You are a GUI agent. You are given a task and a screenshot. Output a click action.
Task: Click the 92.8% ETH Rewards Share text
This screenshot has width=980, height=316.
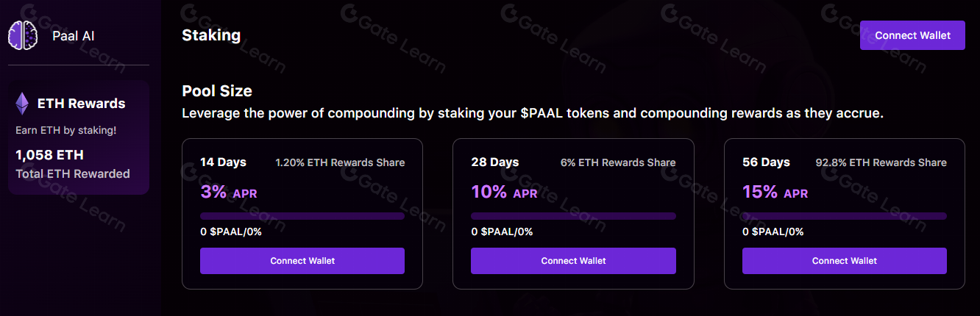881,162
